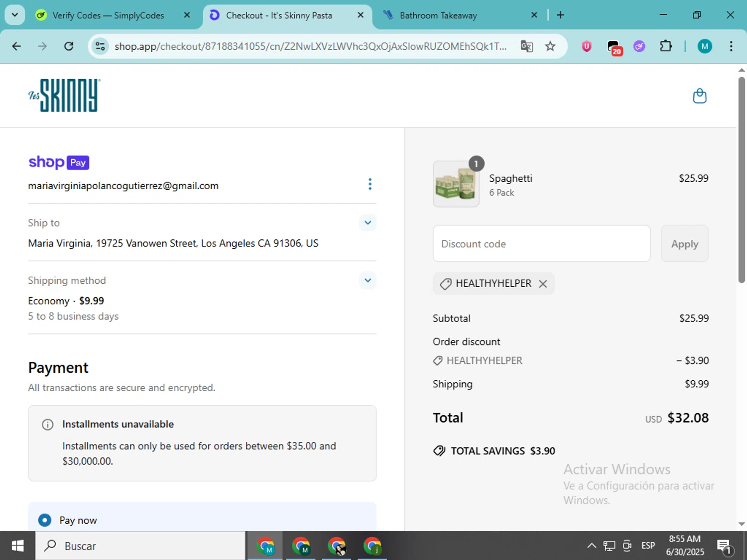Click the Shop Pay logo
The width and height of the screenshot is (747, 560).
click(x=59, y=162)
